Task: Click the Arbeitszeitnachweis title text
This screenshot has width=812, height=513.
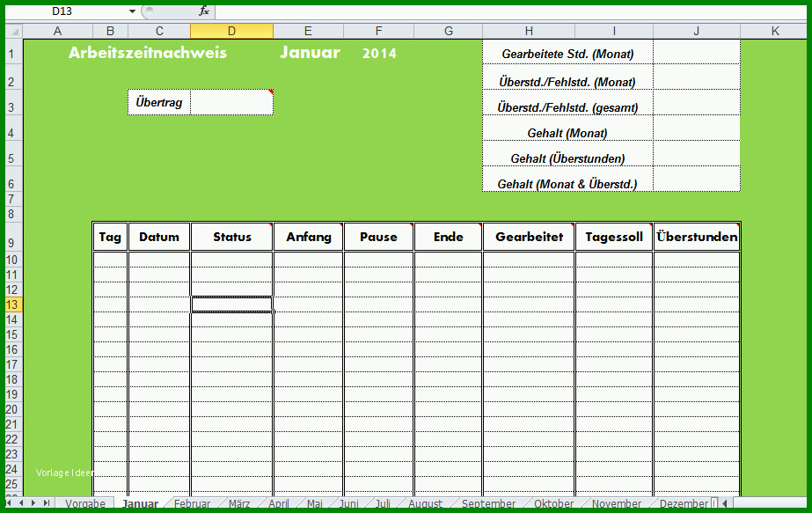Action: [x=148, y=53]
